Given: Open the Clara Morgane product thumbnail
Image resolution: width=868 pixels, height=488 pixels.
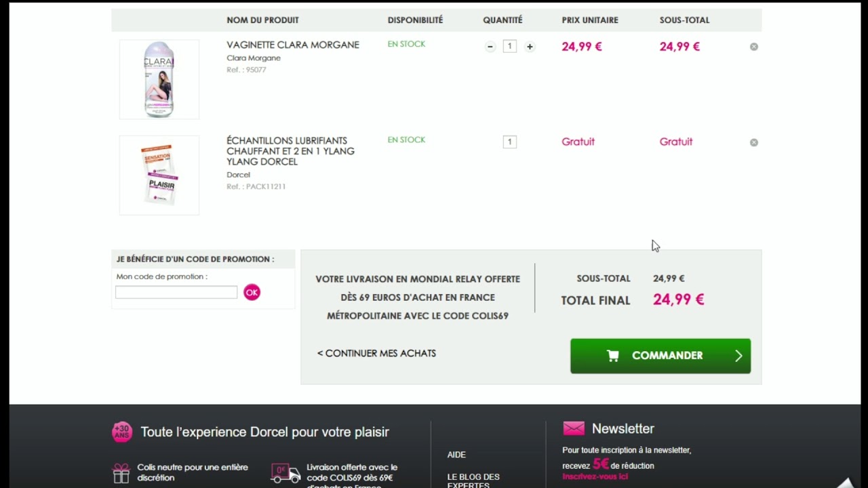Looking at the screenshot, I should tap(159, 79).
